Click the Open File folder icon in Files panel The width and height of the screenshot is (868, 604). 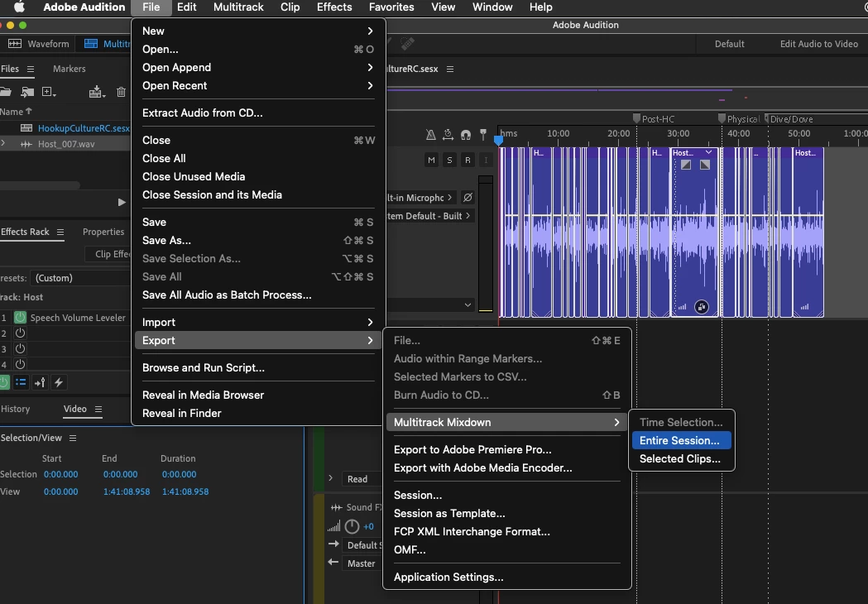(5, 92)
